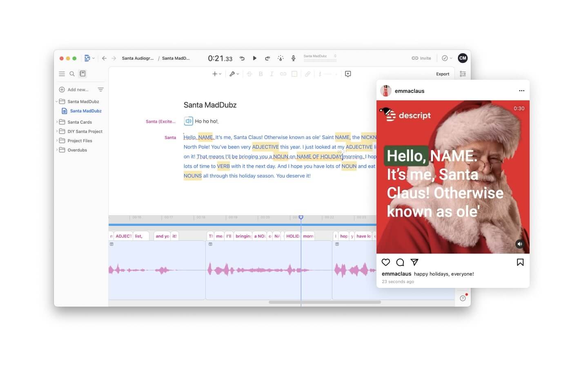This screenshot has width=588, height=368.
Task: Open the help question mark icon
Action: pos(463,298)
